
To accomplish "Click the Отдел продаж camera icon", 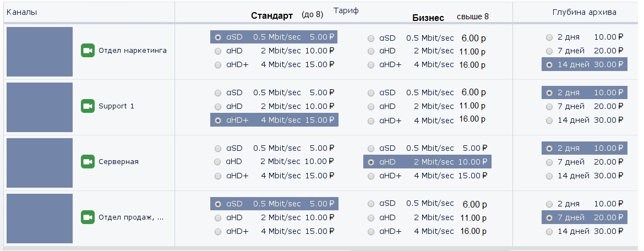I will pyautogui.click(x=88, y=217).
